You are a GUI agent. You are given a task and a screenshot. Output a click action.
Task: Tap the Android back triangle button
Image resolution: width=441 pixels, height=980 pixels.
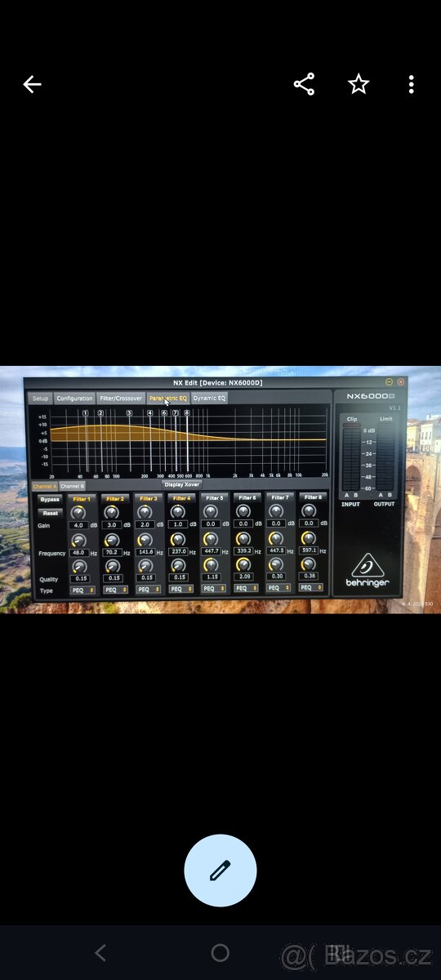click(x=100, y=952)
